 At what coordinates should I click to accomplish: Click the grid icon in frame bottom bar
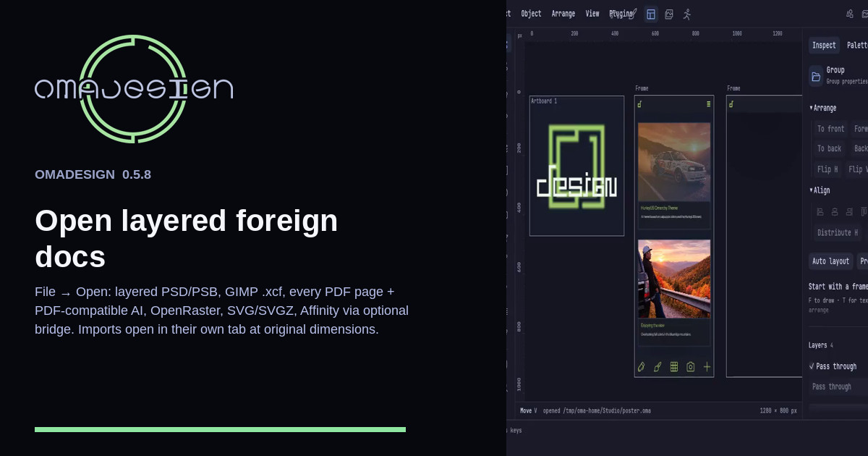[674, 367]
